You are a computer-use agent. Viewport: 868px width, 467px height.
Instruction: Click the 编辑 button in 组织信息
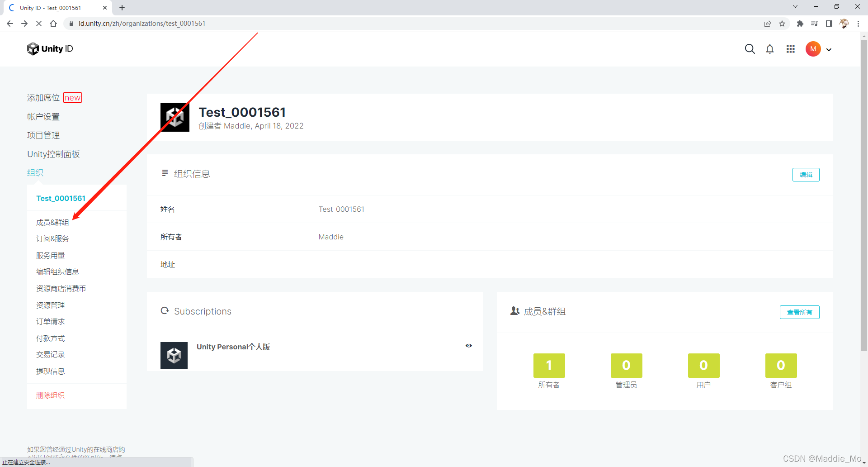click(806, 175)
